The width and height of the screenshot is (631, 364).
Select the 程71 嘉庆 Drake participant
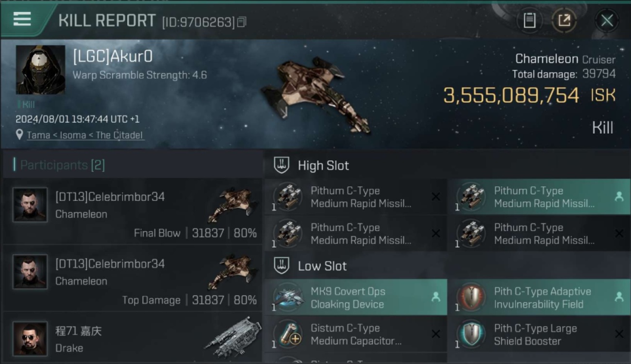coord(132,338)
